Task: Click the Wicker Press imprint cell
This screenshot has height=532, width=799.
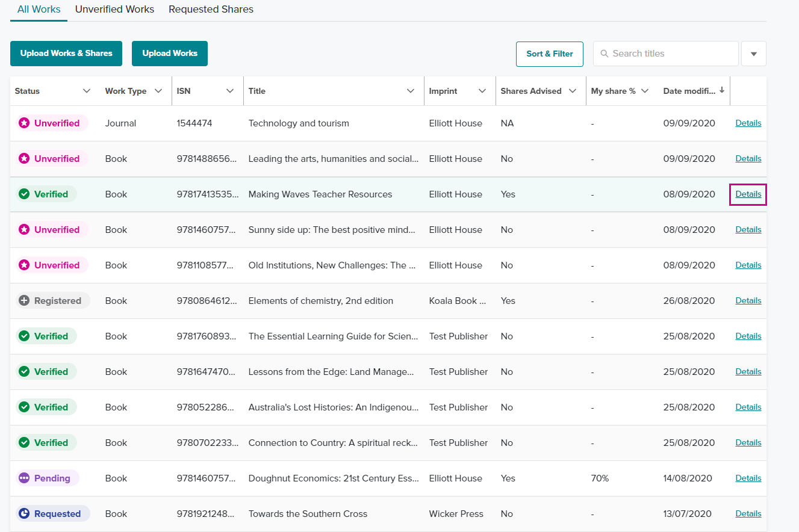Action: (x=456, y=513)
